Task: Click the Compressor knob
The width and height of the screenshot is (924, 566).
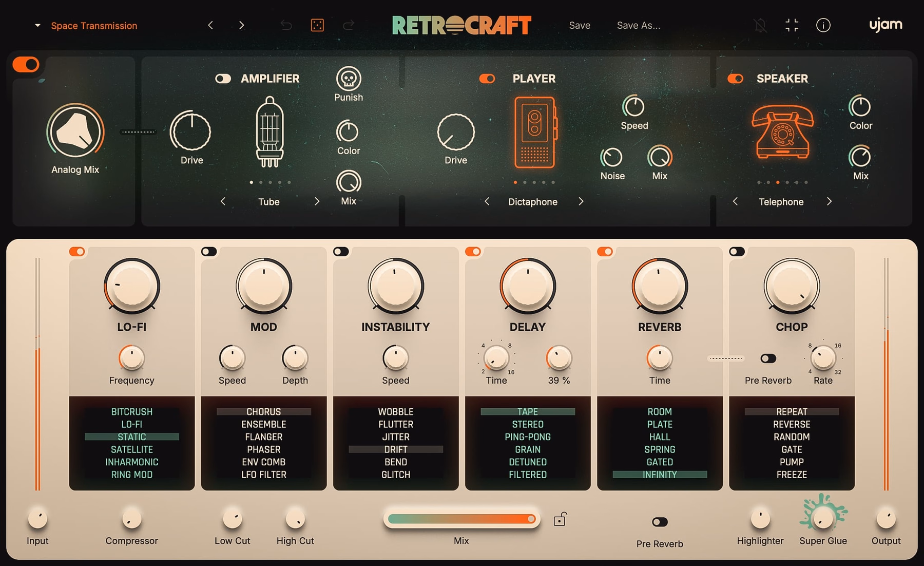Action: (x=132, y=519)
